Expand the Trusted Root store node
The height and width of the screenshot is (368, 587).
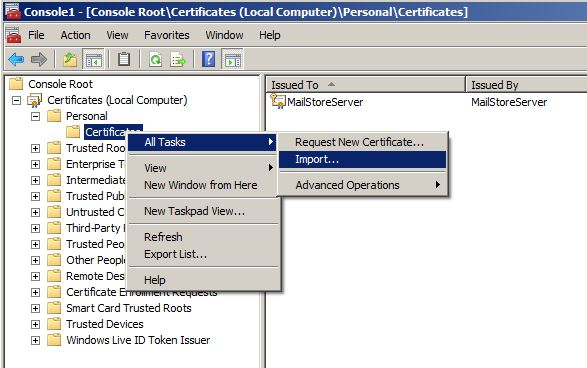coord(35,148)
